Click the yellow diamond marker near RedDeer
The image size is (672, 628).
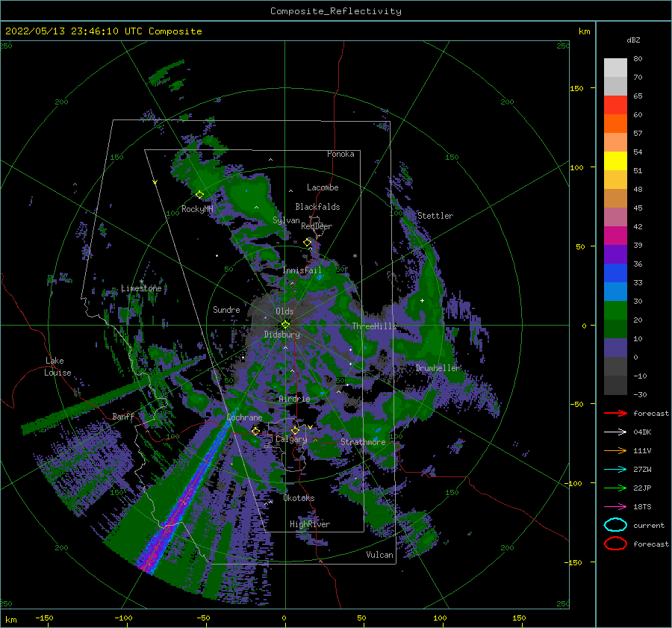click(308, 243)
